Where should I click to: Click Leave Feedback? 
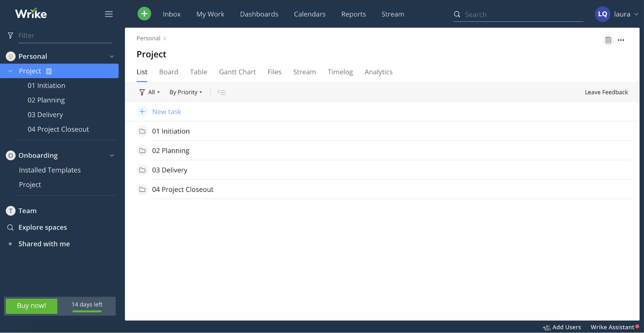tap(606, 92)
